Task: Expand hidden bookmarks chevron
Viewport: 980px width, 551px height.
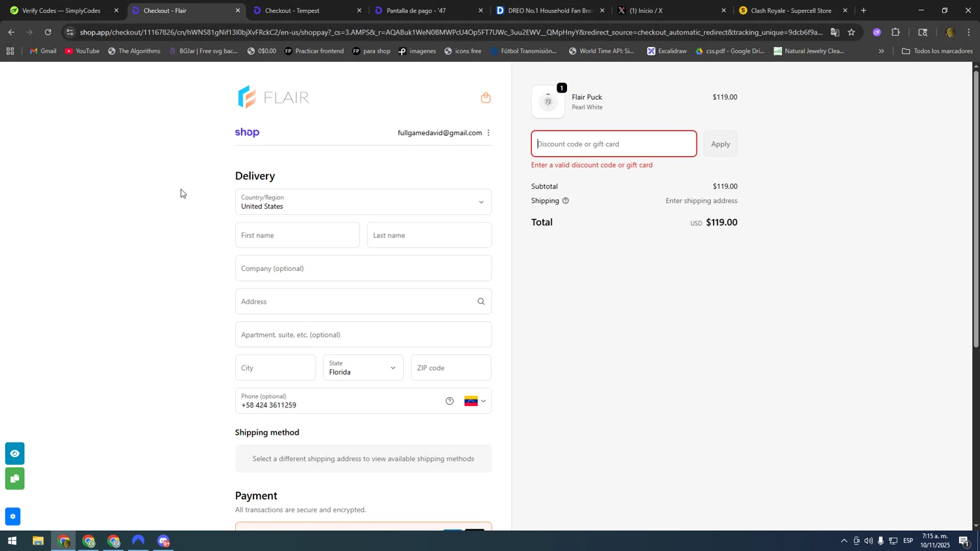Action: coord(881,51)
